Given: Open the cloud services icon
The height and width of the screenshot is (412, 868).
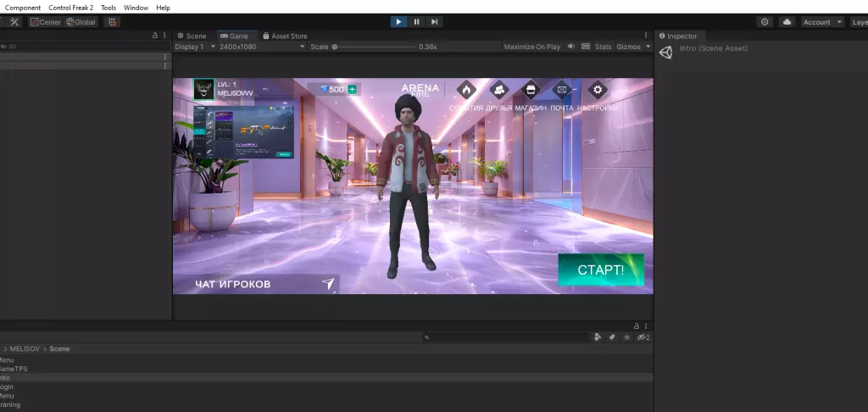Looking at the screenshot, I should point(787,22).
